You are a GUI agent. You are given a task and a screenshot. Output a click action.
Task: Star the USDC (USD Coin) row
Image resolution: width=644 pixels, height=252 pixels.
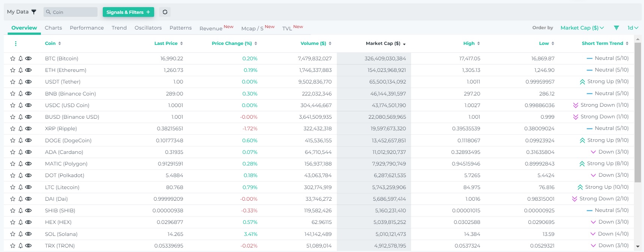[13, 105]
